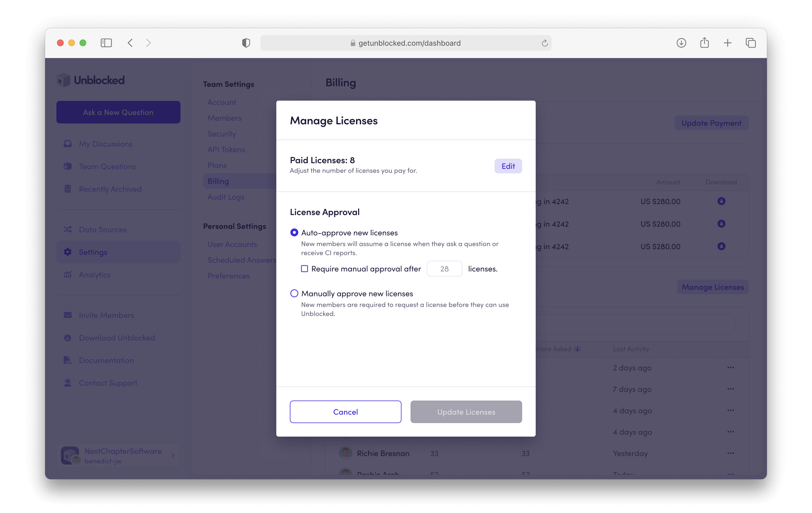812x513 pixels.
Task: Check Require manual approval after checkbox
Action: tap(304, 269)
